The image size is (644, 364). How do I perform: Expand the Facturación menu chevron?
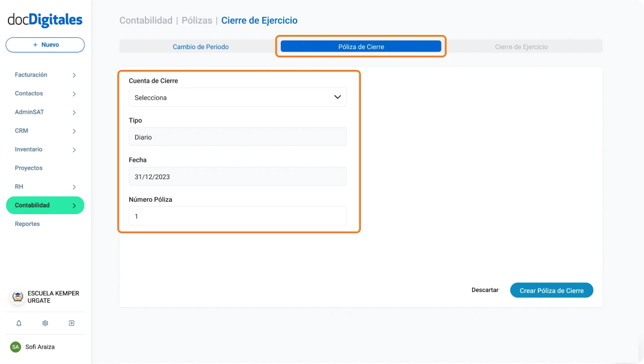coord(74,76)
